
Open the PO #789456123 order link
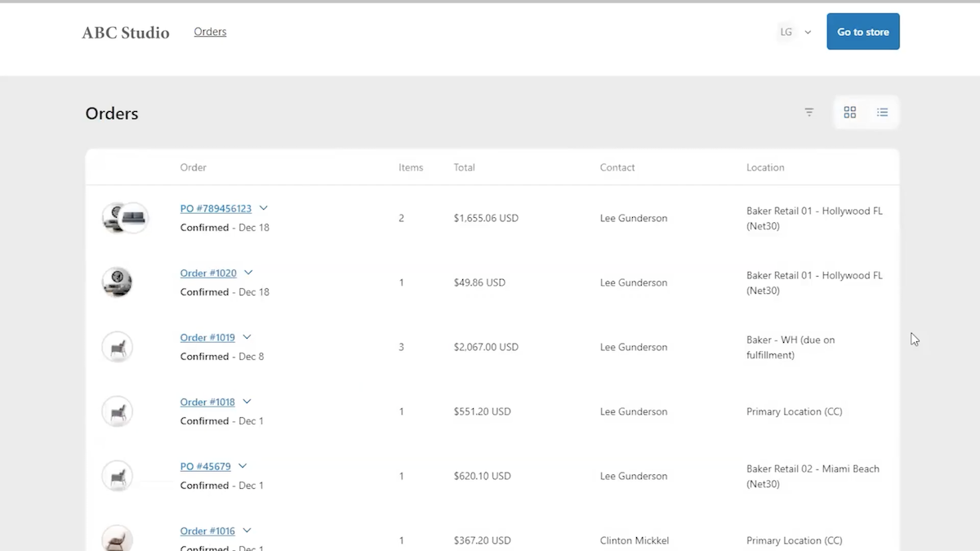coord(216,209)
